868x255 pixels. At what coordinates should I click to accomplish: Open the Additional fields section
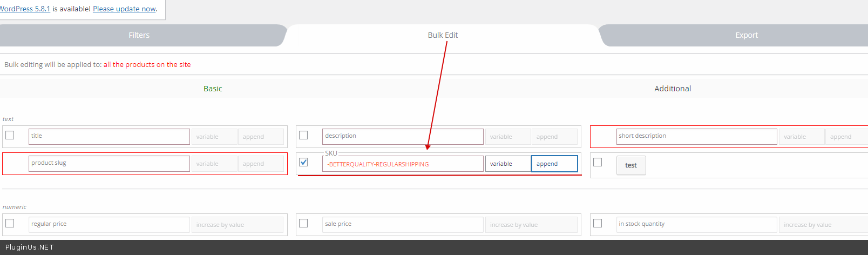point(672,89)
